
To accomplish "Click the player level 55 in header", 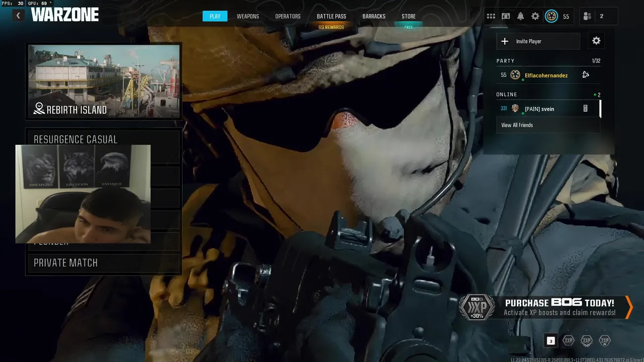I will [566, 17].
